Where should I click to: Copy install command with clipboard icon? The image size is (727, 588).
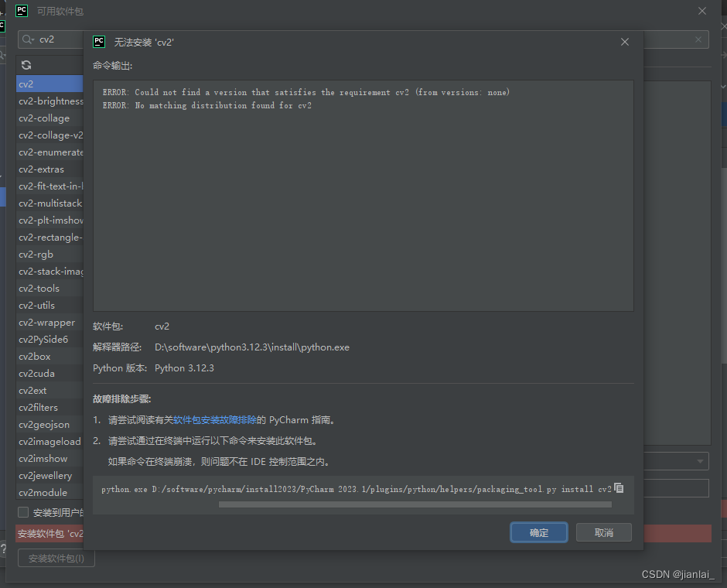click(619, 488)
